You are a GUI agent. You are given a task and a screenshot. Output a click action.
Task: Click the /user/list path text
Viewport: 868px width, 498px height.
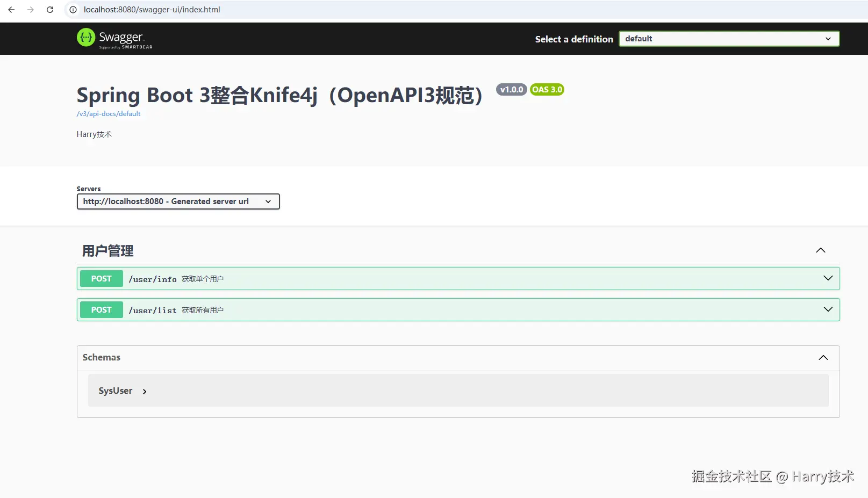[153, 311]
